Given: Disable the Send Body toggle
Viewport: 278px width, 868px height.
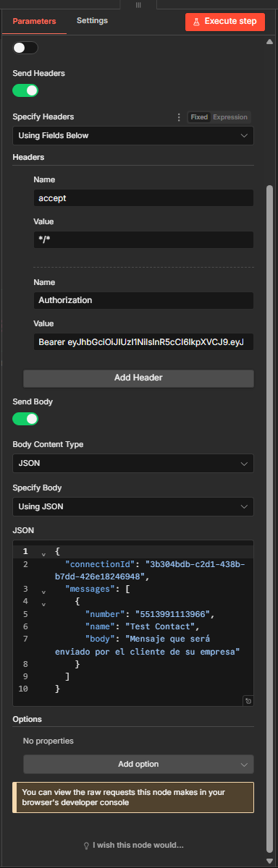Looking at the screenshot, I should click(25, 419).
